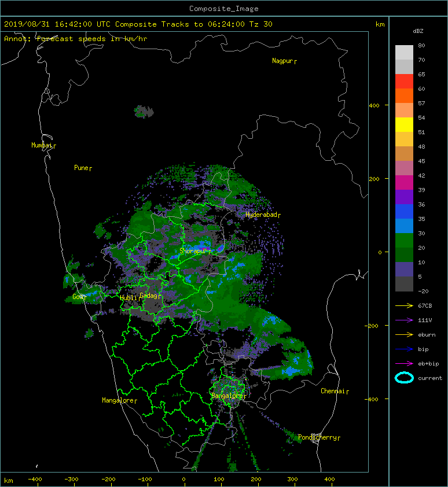Click the small radar echo south of Nagpur
Image resolution: width=448 pixels, height=487 pixels.
[144, 112]
